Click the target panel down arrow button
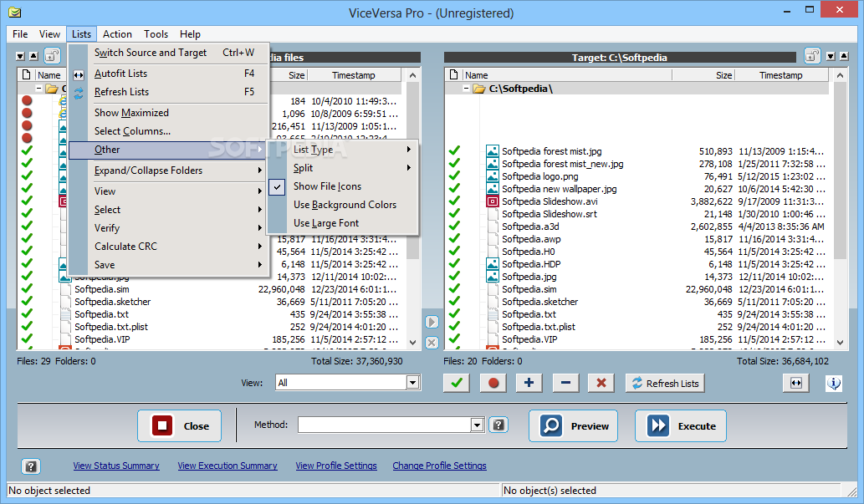This screenshot has height=504, width=864. pos(831,56)
